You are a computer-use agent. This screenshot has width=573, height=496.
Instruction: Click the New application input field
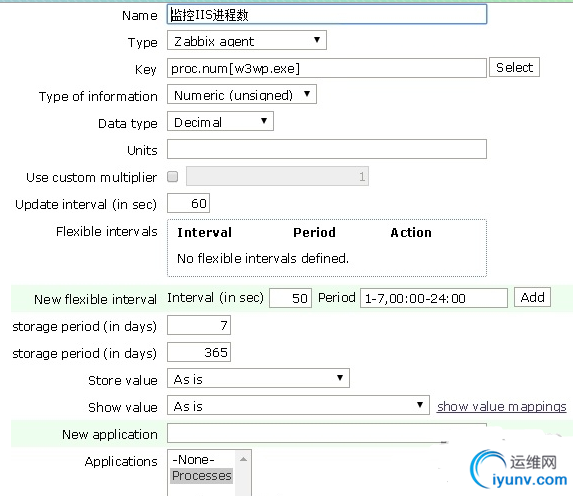pyautogui.click(x=327, y=433)
